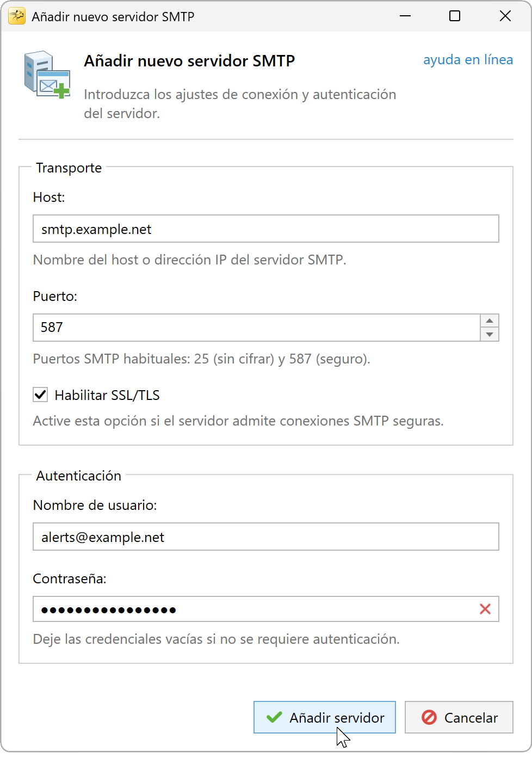
Task: Minimize the SMTP dialog window
Action: (x=405, y=16)
